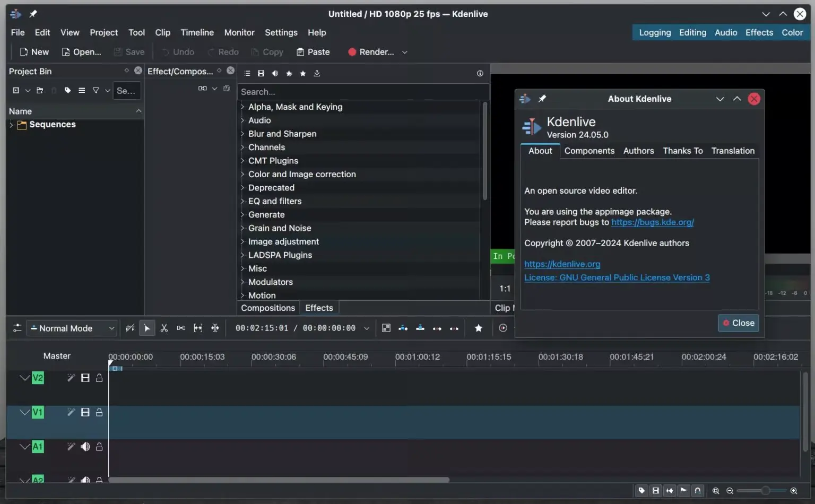Lock audio track A1
This screenshot has height=504, width=815.
[99, 447]
